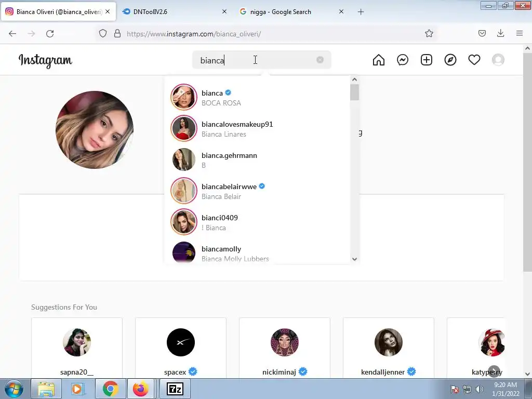The width and height of the screenshot is (532, 399).
Task: Go back with browser back arrow
Action: coord(12,34)
